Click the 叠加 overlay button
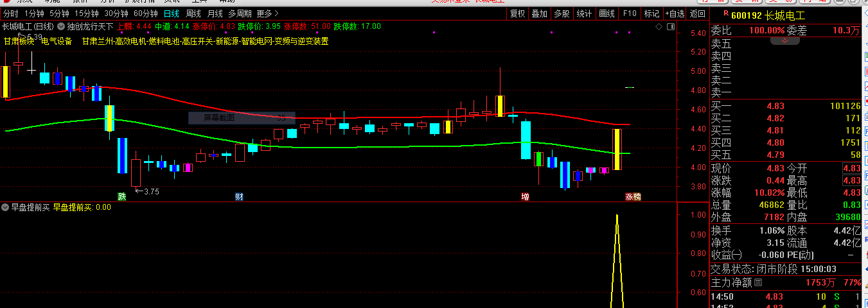This screenshot has width=868, height=308. coord(540,13)
